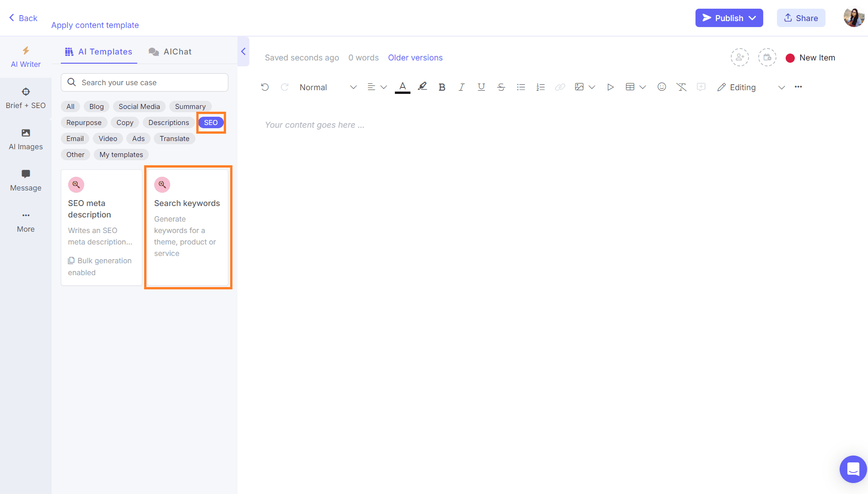Open the New Item status selector
This screenshot has width=868, height=494.
tap(810, 58)
